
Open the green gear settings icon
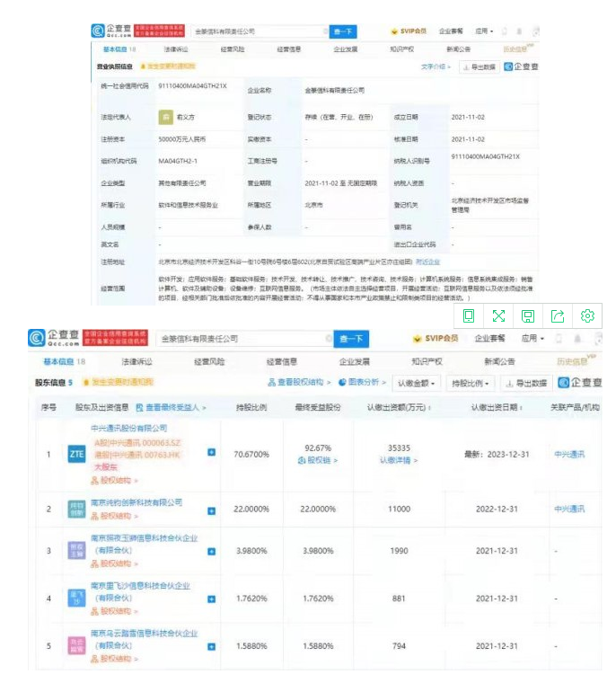[x=587, y=315]
